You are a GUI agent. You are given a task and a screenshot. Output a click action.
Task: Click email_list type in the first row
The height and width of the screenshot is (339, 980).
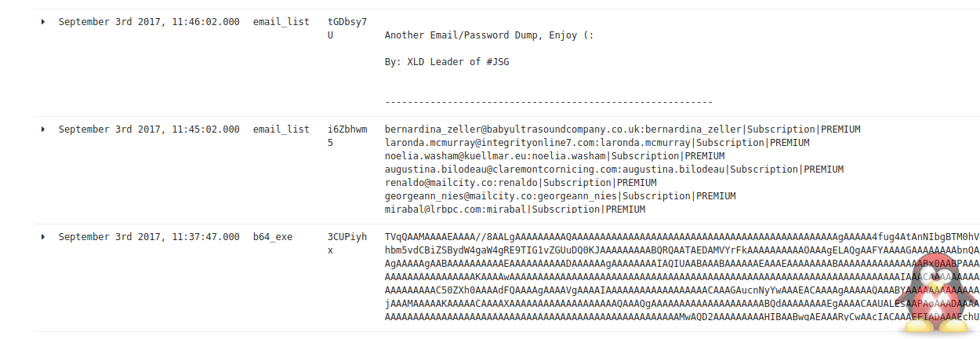[281, 22]
